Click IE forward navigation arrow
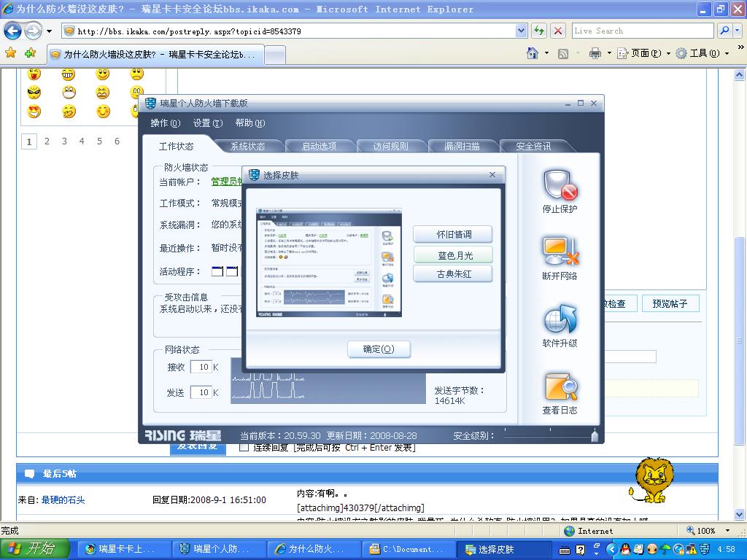 click(x=33, y=31)
